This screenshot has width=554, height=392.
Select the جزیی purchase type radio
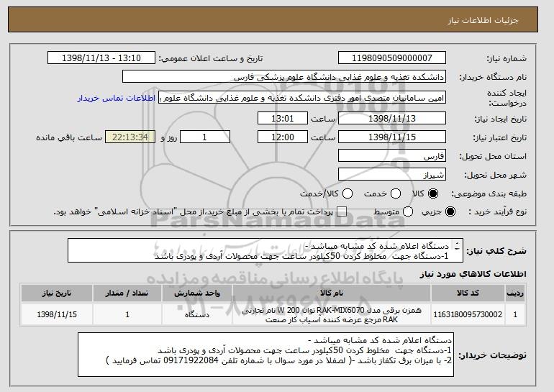click(x=450, y=211)
